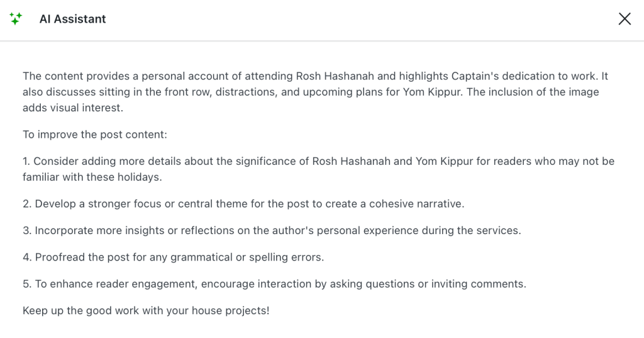The image size is (644, 338).
Task: Click the word "Captain's" in the summary
Action: 475,76
